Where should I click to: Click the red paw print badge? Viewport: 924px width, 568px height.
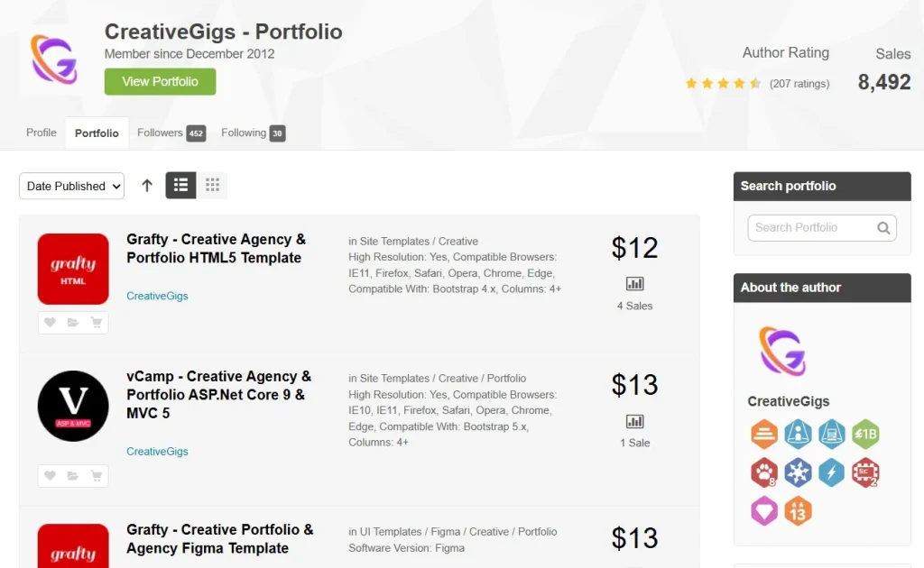(x=764, y=472)
